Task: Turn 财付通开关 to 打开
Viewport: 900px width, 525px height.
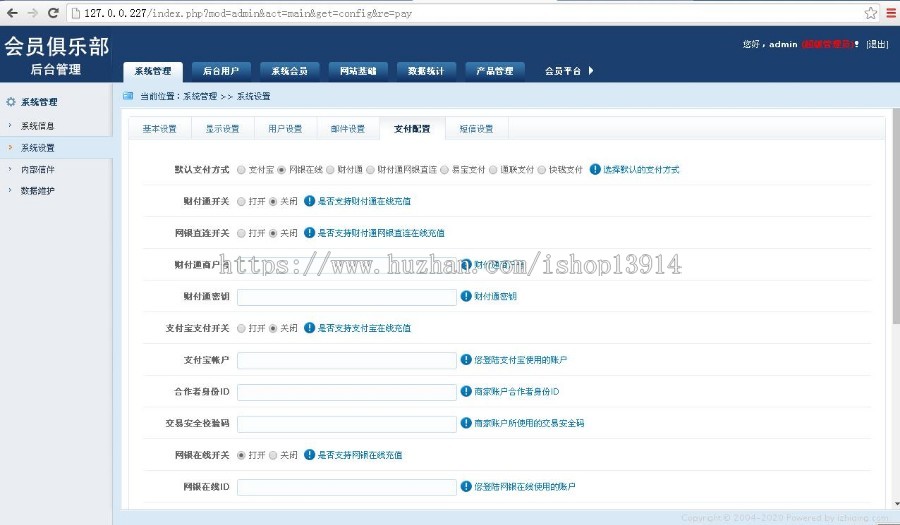Action: (241, 201)
